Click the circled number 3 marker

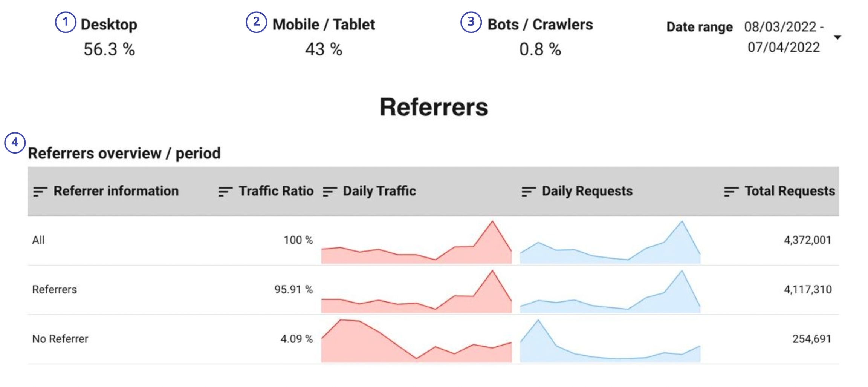point(471,22)
